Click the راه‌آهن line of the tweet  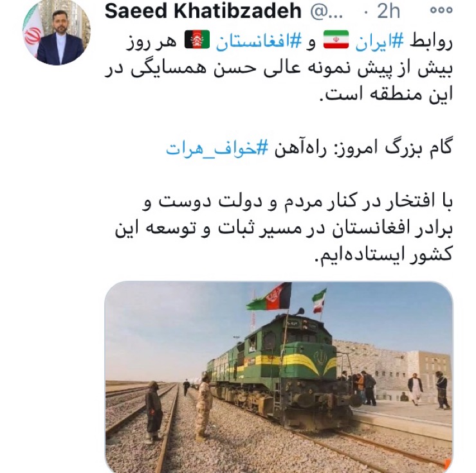pyautogui.click(x=309, y=148)
